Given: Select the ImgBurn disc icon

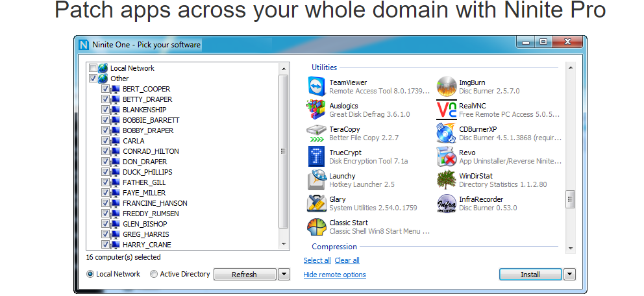Looking at the screenshot, I should pyautogui.click(x=447, y=86).
